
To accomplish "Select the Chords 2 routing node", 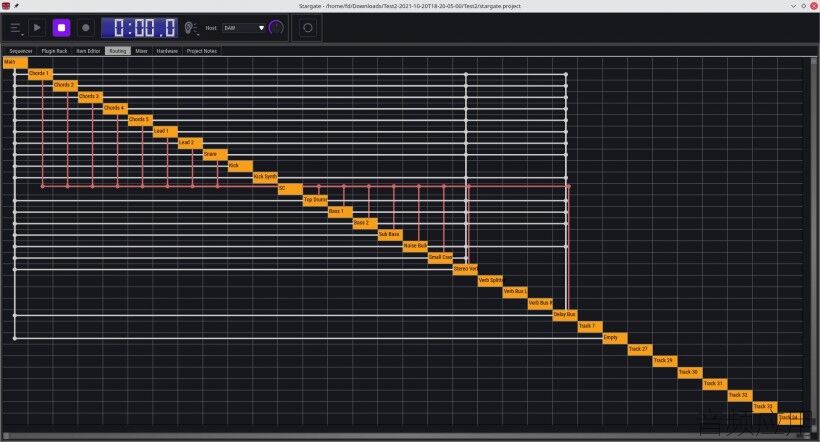I will pyautogui.click(x=65, y=86).
